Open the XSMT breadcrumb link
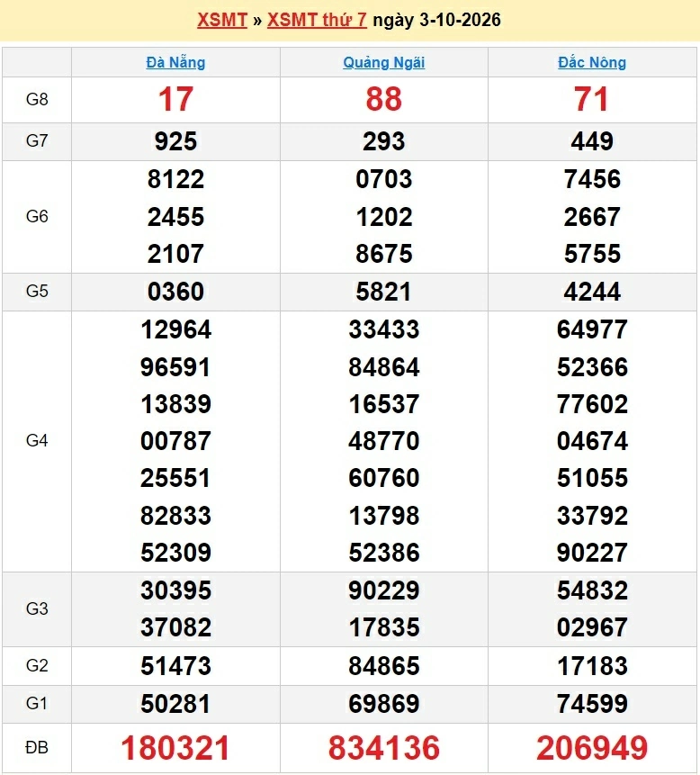Viewport: 700px width, 775px height. [x=222, y=20]
